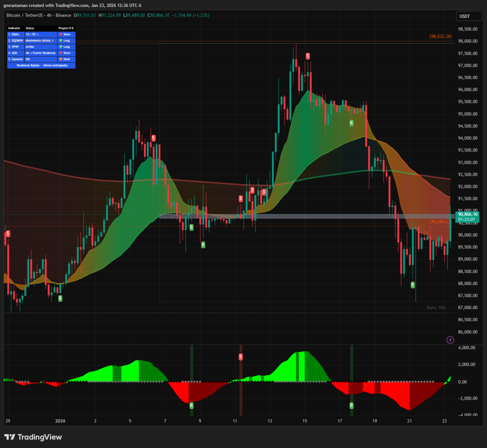This screenshot has height=448, width=487.
Task: Select the red S sell marker at the top peak
Action: tap(308, 56)
